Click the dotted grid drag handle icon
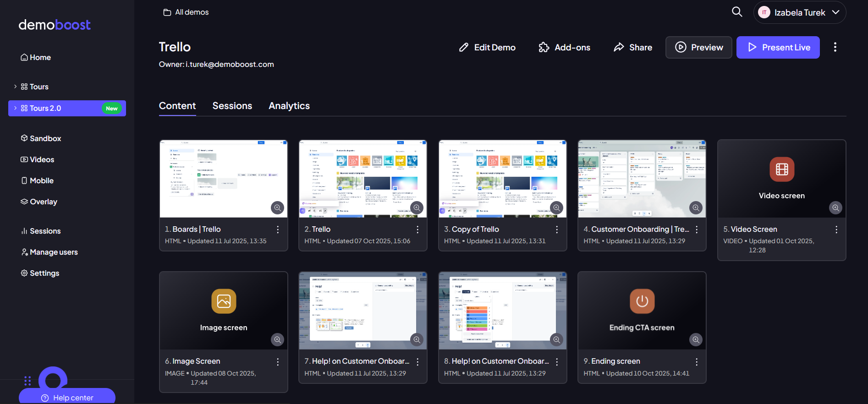 point(27,381)
